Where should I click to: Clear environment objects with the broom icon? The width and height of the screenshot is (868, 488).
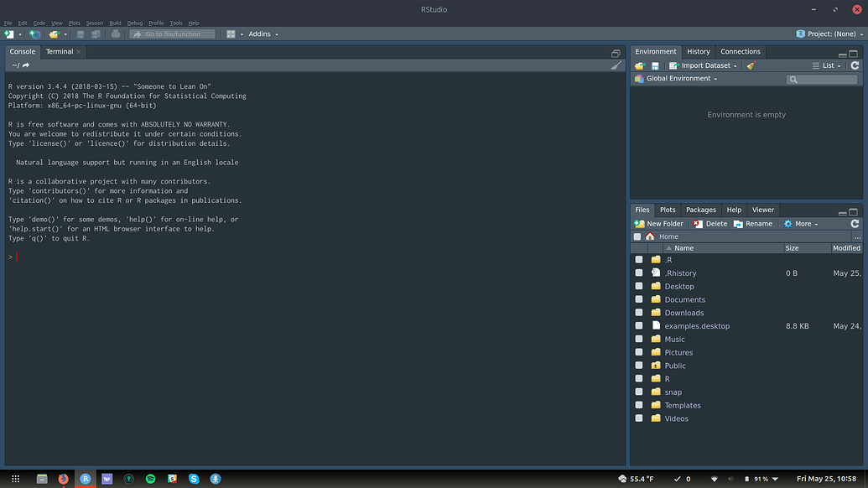coord(751,65)
